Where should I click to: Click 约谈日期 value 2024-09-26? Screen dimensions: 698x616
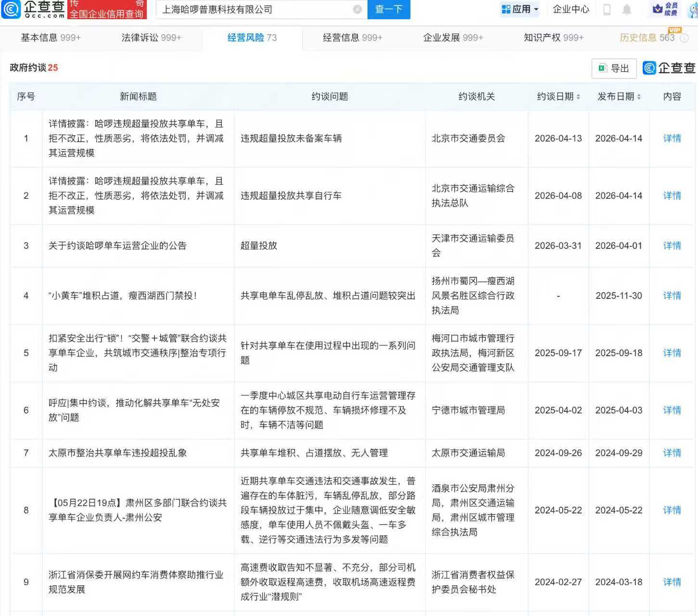click(x=558, y=453)
